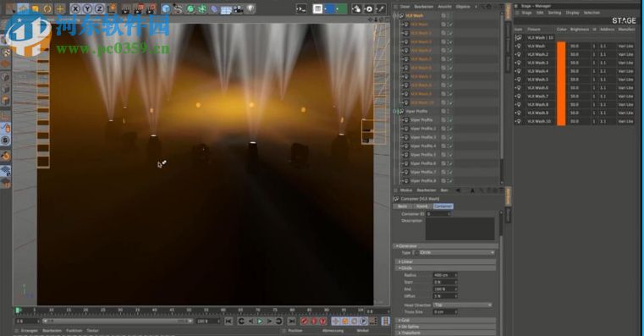Click the Description text area
Viewport: 644px width, 336px height.
pos(460,229)
